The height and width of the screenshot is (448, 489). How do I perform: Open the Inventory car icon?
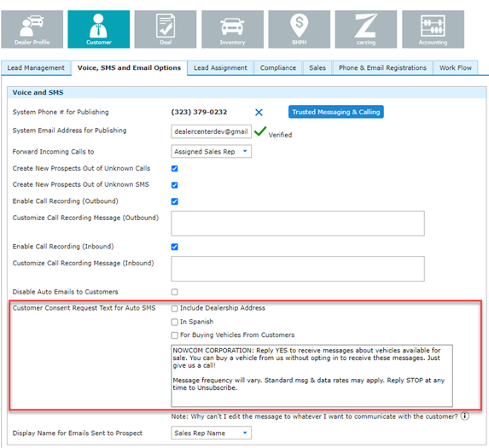(232, 29)
